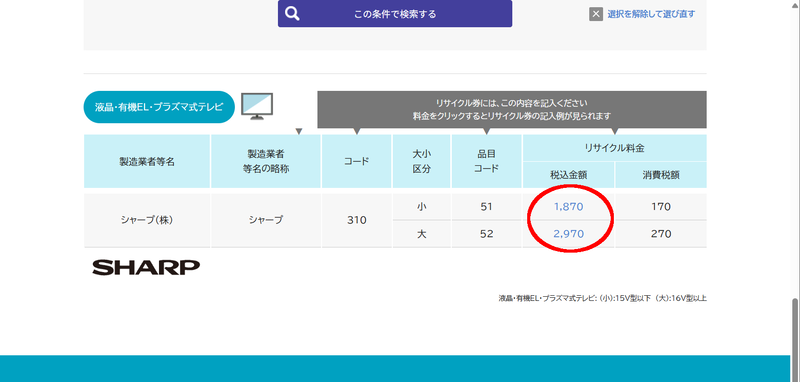Click the X icon beside 選択を解除して選び直す
800x382 pixels.
tap(596, 14)
